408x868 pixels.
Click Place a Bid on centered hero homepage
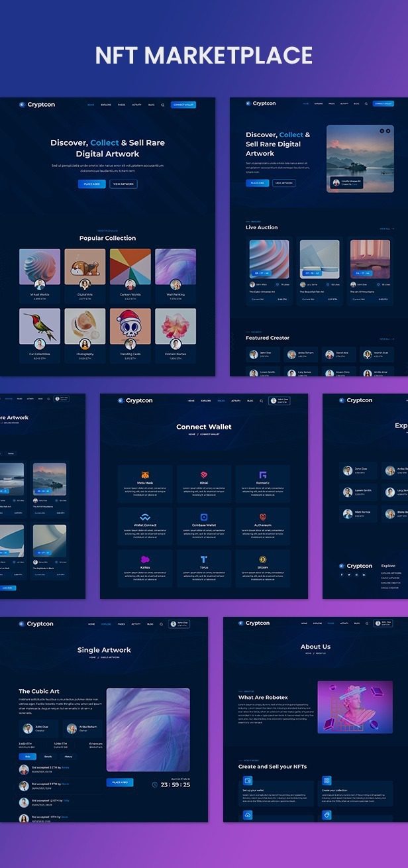91,184
